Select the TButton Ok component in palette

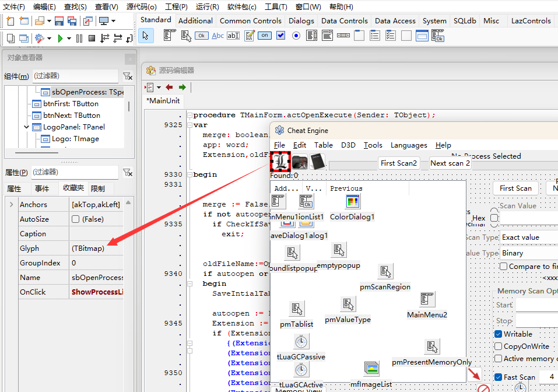tap(201, 36)
